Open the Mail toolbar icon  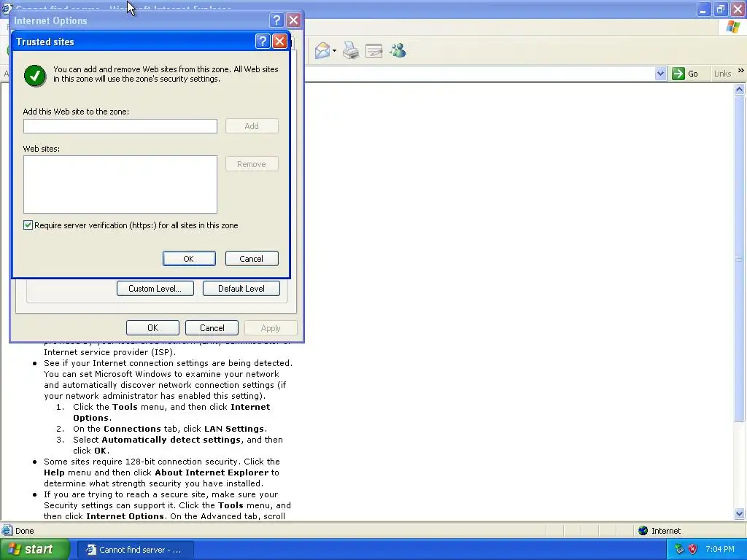tap(322, 50)
